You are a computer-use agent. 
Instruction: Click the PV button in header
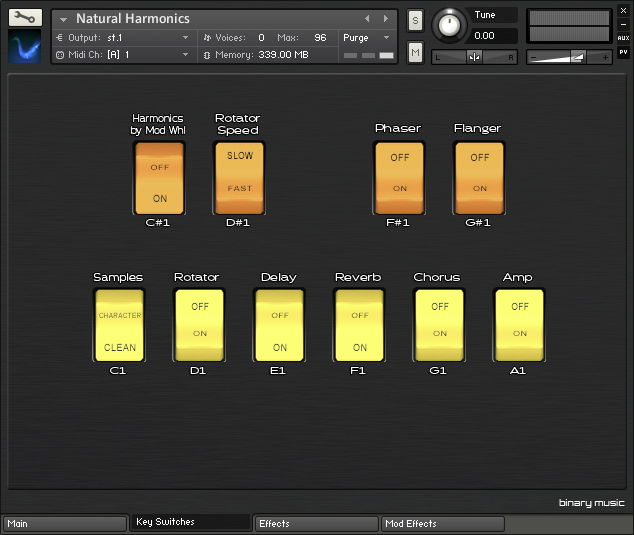click(623, 52)
